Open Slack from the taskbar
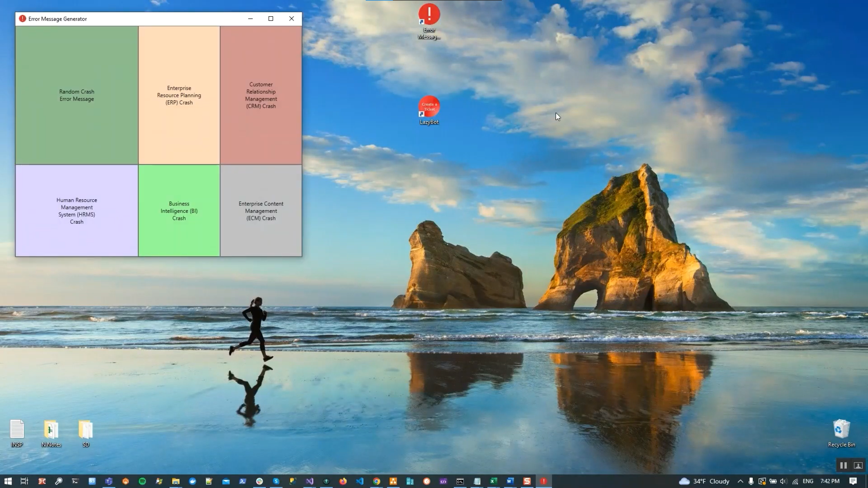Image resolution: width=868 pixels, height=488 pixels. 259,481
